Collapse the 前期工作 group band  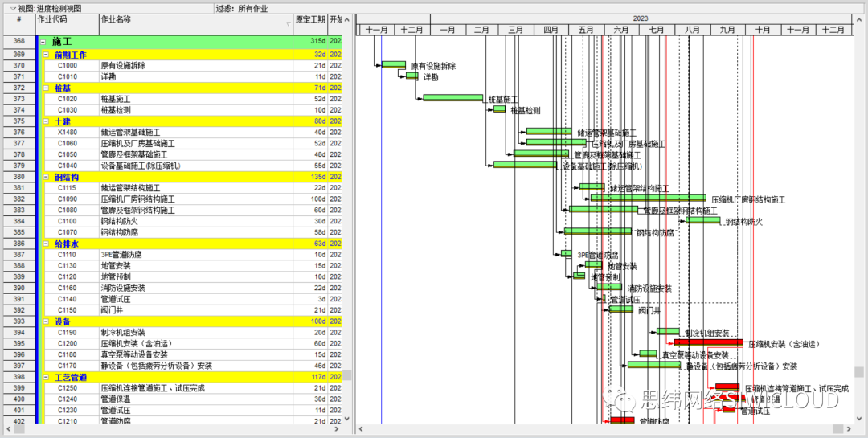(x=45, y=55)
